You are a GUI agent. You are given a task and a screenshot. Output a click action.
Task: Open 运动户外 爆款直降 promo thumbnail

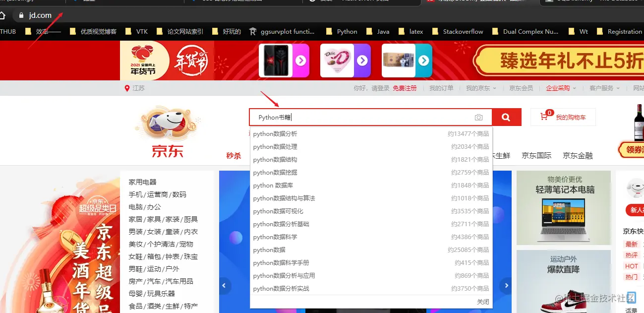coord(564,281)
